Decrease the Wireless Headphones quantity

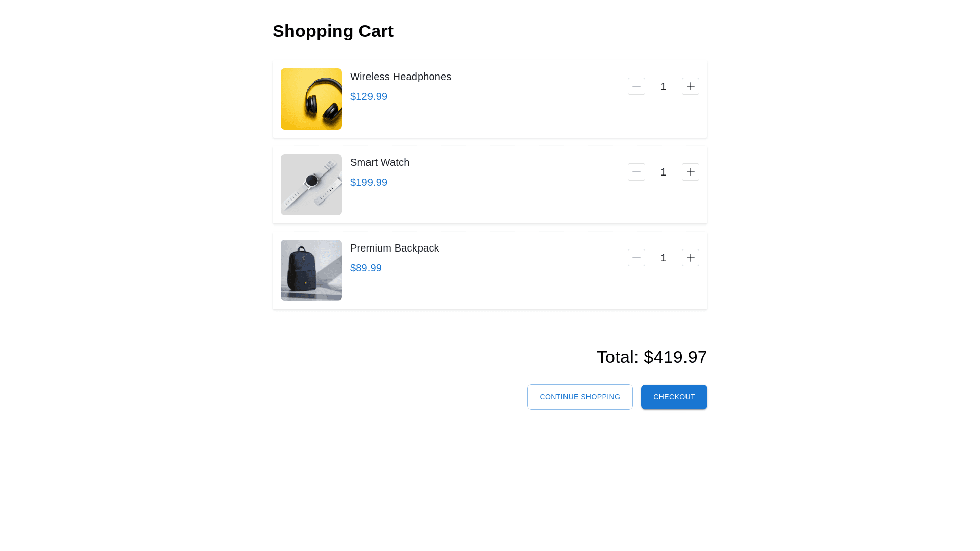[636, 86]
